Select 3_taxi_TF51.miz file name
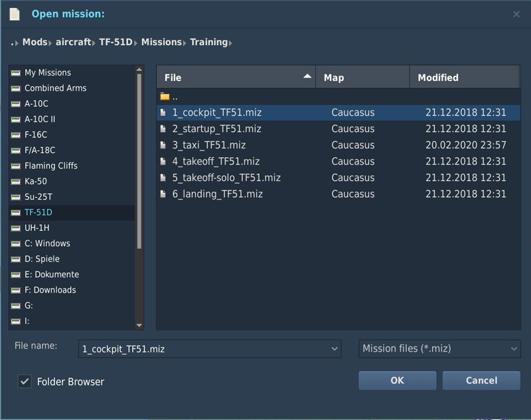This screenshot has height=420, width=531. pos(209,145)
